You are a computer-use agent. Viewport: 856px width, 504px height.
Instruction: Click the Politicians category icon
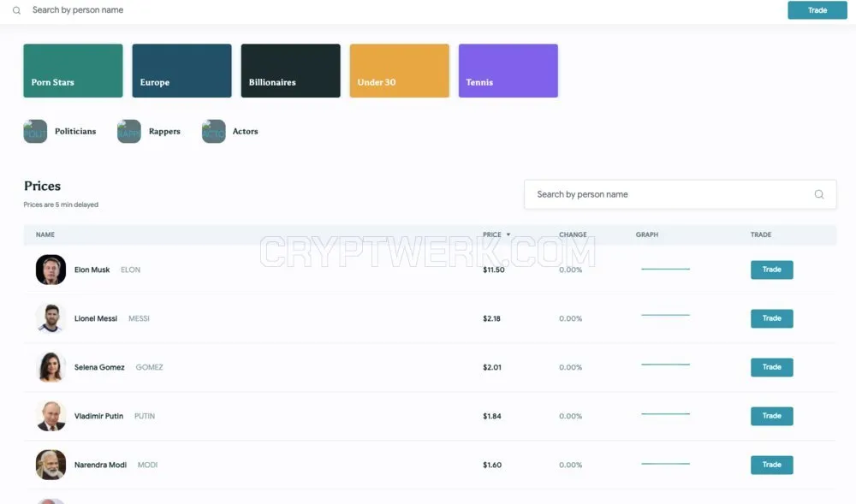35,132
